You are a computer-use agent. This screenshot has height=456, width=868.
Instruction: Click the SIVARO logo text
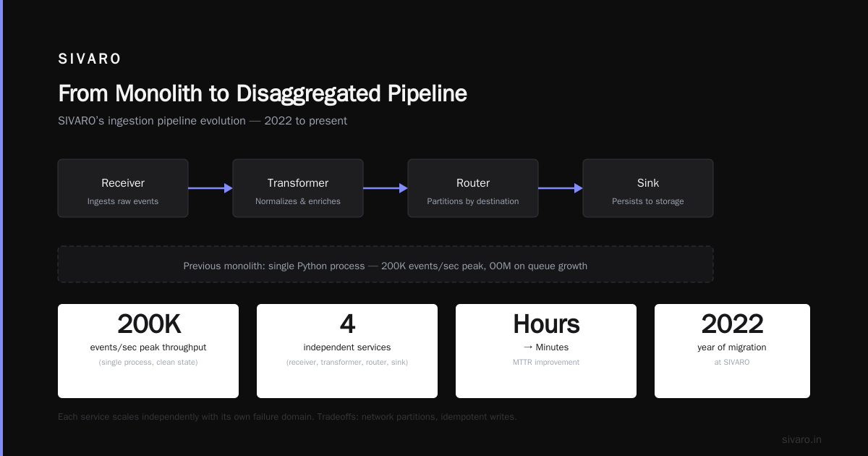90,59
